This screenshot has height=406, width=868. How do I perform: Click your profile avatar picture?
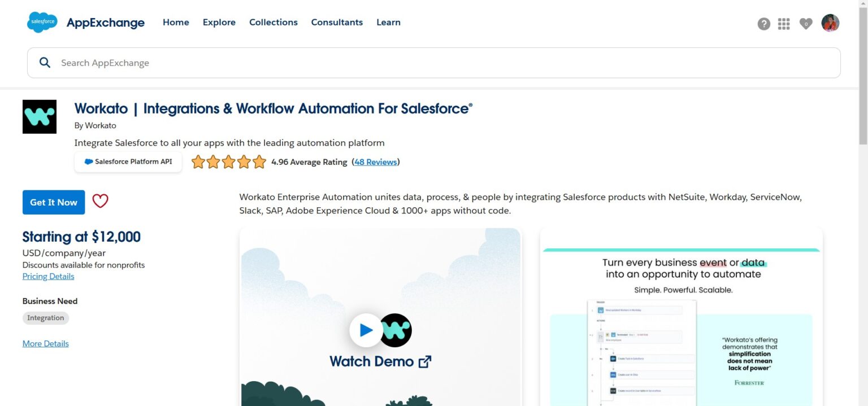tap(830, 23)
